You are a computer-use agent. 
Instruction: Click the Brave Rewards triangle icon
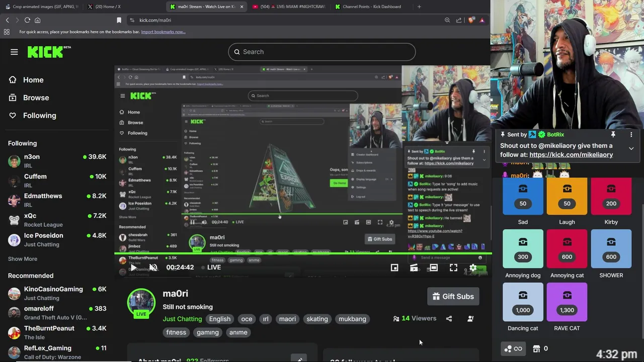(x=482, y=20)
